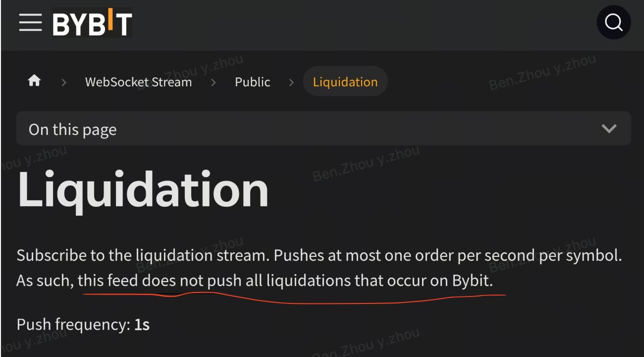Click the large Liquidation page heading
The height and width of the screenshot is (357, 644).
click(143, 190)
